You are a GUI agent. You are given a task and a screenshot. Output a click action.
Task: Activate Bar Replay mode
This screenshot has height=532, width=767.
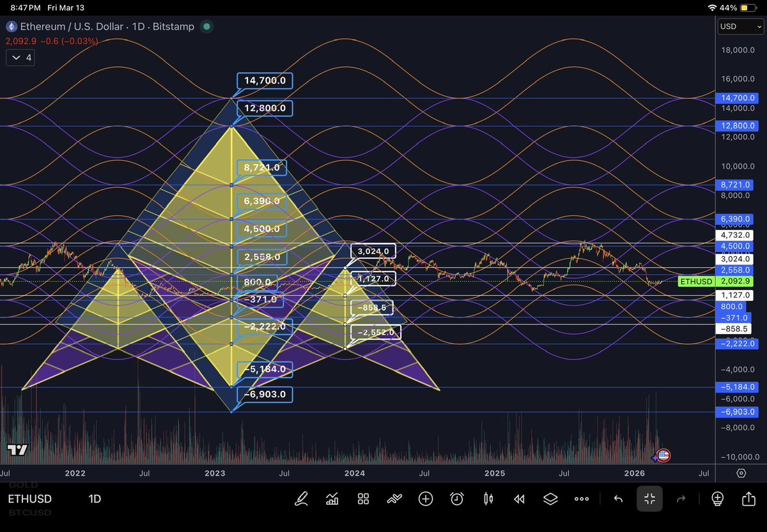(x=519, y=499)
